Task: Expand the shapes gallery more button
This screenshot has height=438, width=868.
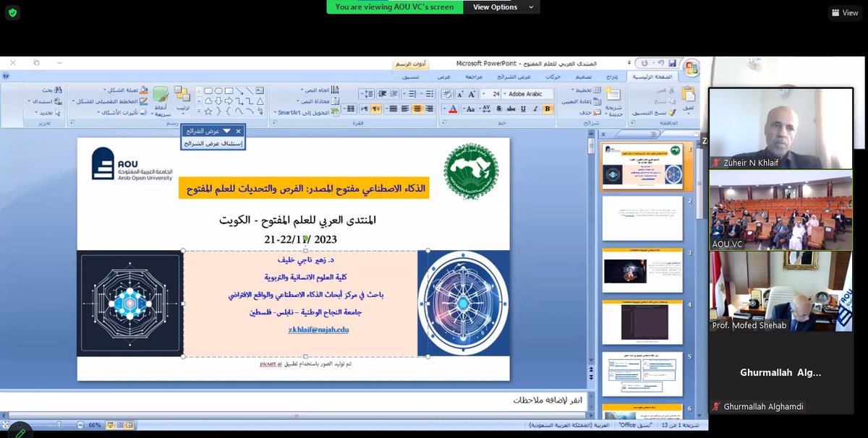Action: pyautogui.click(x=199, y=111)
